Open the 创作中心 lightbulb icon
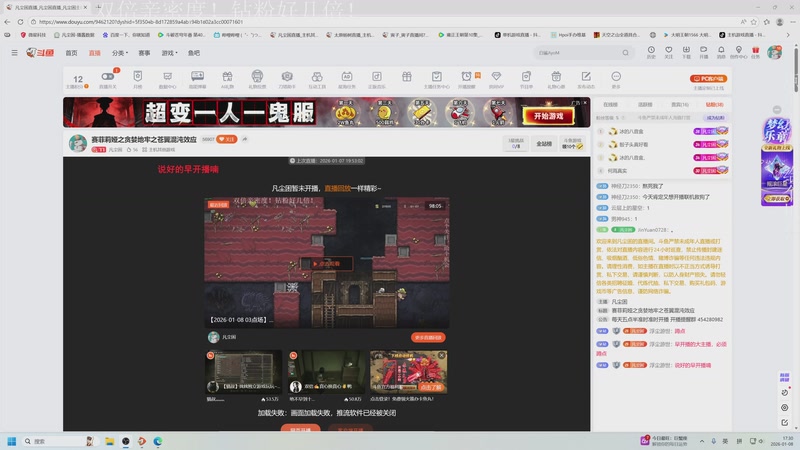This screenshot has width=800, height=450. pyautogui.click(x=738, y=50)
